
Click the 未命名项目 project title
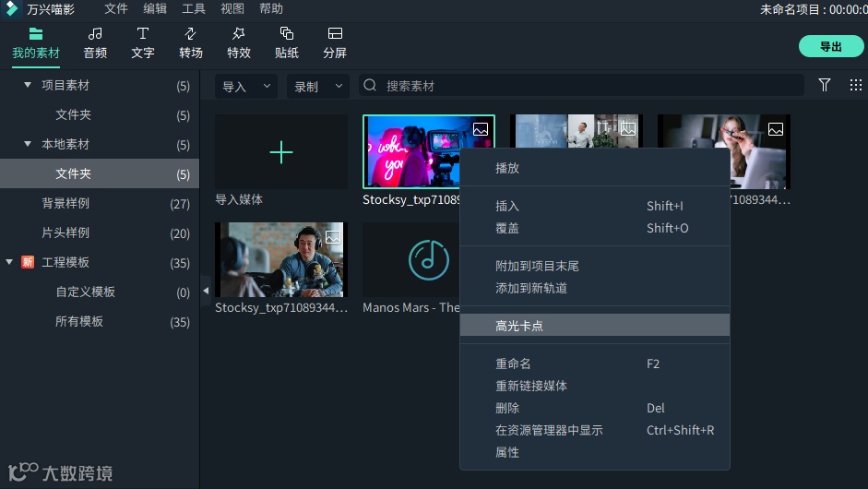pyautogui.click(x=791, y=9)
